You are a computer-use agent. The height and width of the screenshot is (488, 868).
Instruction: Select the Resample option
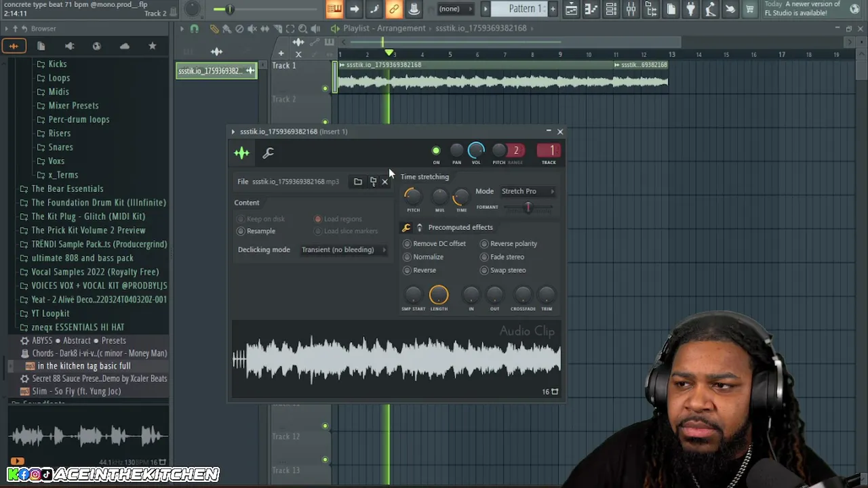coord(256,231)
